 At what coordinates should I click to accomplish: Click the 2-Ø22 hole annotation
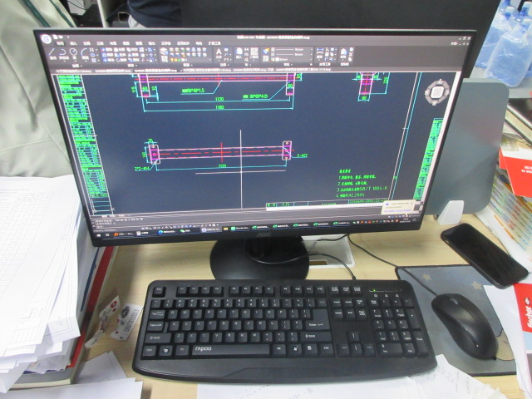tap(302, 155)
